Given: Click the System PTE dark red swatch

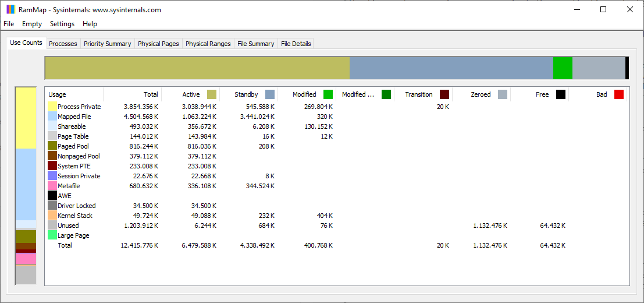Looking at the screenshot, I should point(52,166).
